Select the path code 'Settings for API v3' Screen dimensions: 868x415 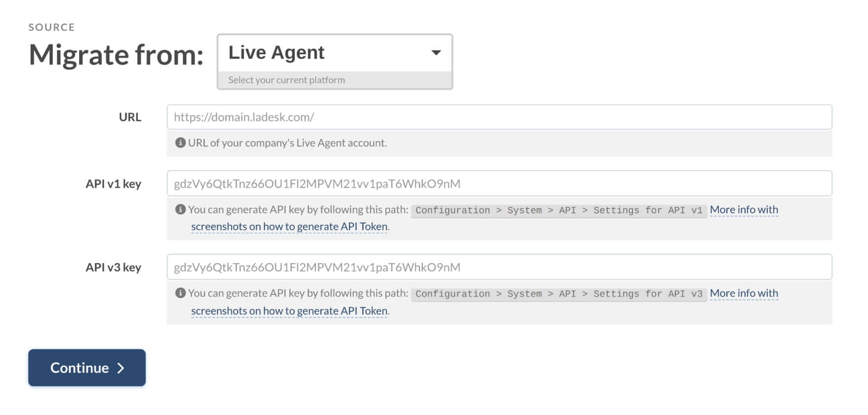[x=648, y=294]
